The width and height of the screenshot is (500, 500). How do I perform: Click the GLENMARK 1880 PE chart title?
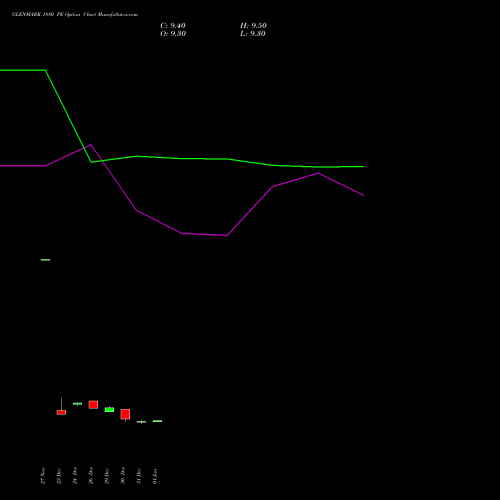pyautogui.click(x=75, y=14)
